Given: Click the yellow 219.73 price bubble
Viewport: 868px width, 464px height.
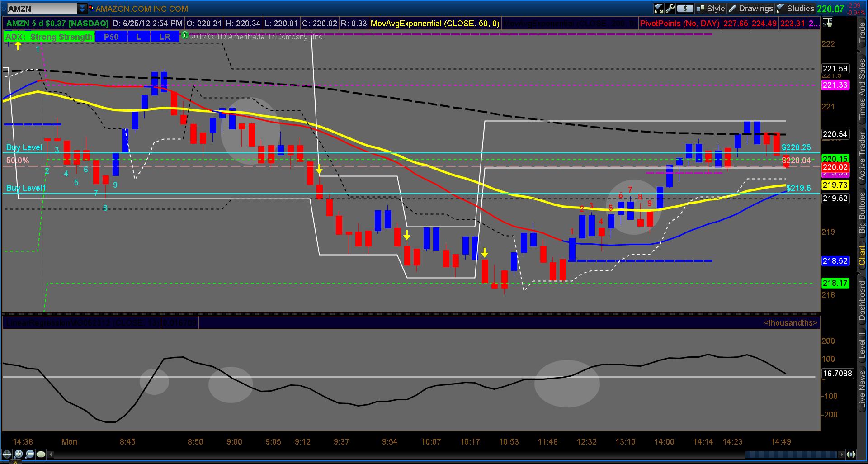Looking at the screenshot, I should (x=835, y=185).
